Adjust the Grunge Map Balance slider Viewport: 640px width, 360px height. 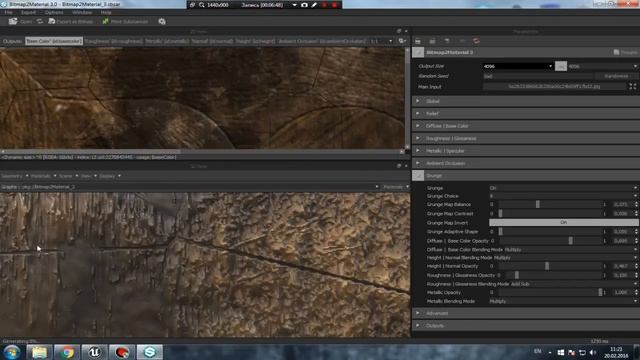550,204
